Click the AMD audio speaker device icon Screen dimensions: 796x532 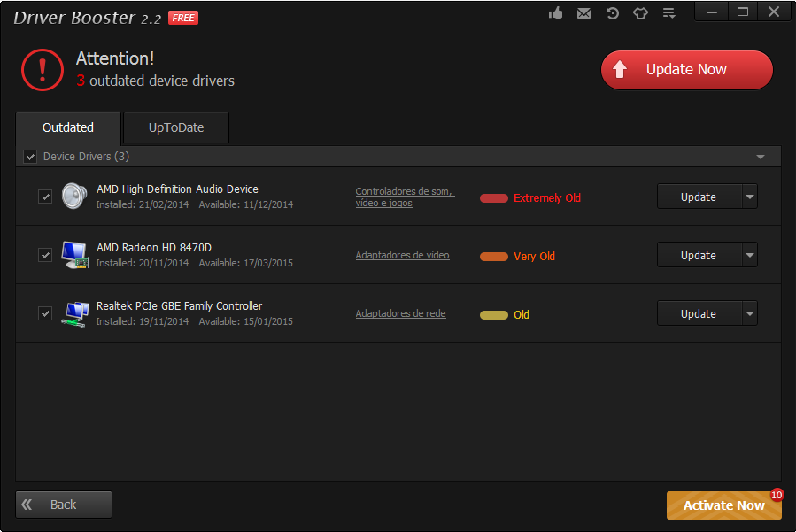(74, 196)
